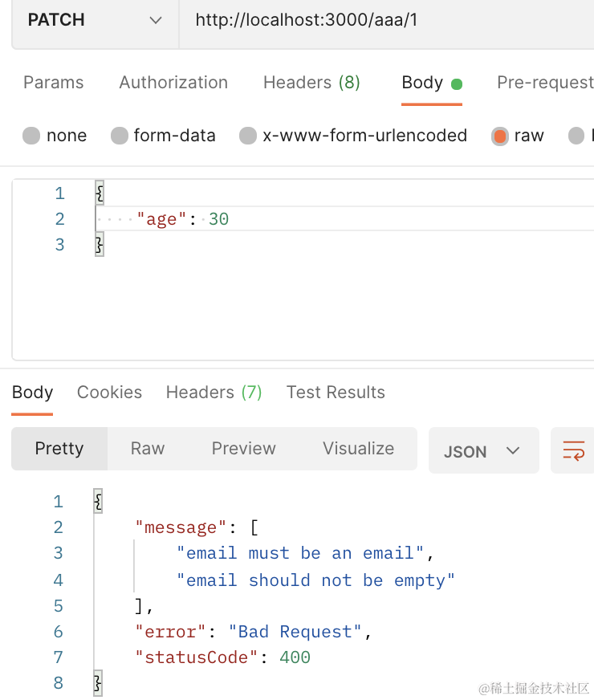Viewport: 594px width, 700px height.
Task: Open the request Headers (8) tab
Action: pyautogui.click(x=311, y=83)
